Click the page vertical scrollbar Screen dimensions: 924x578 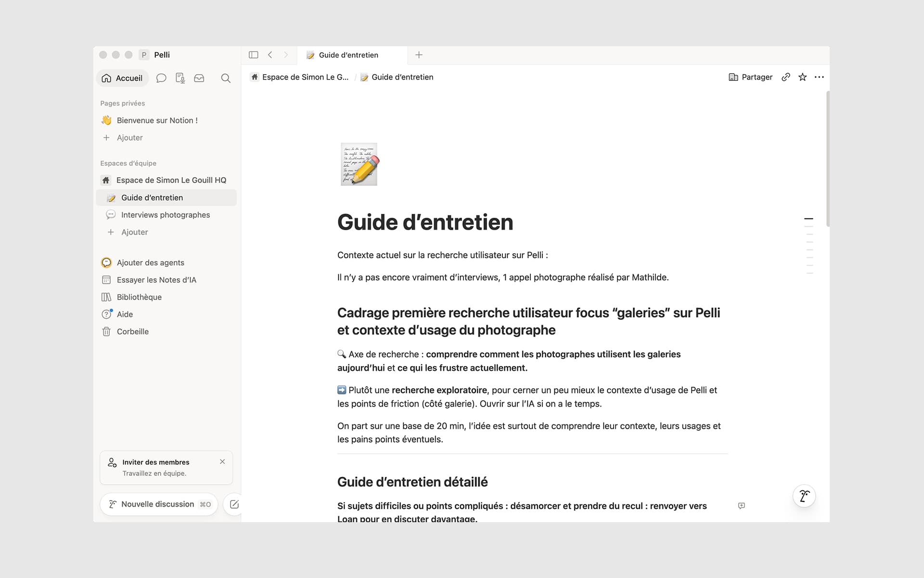pos(828,159)
